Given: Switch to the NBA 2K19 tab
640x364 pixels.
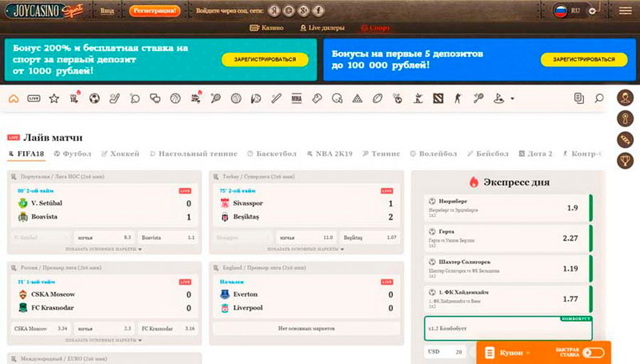Looking at the screenshot, I should 330,154.
